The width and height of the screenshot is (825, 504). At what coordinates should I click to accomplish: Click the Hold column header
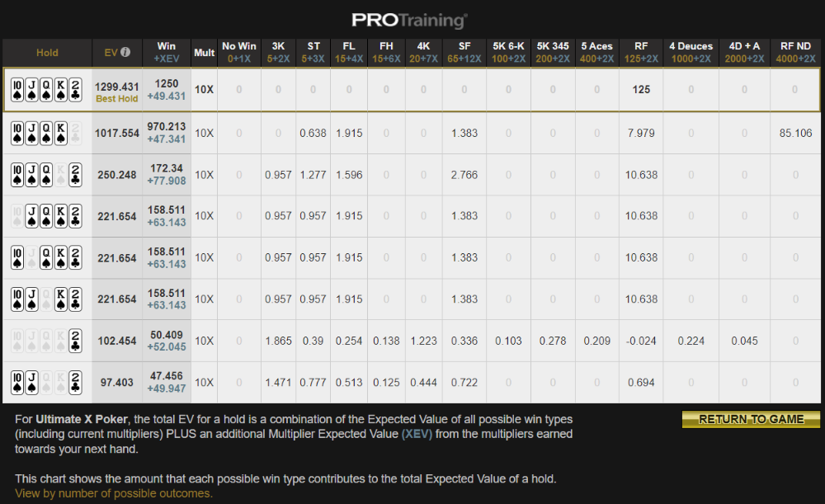coord(47,52)
